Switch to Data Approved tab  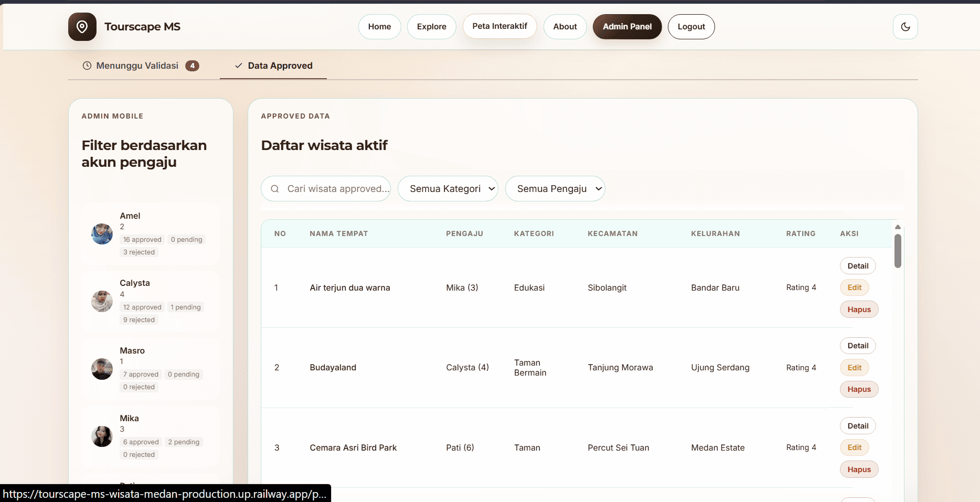point(273,66)
